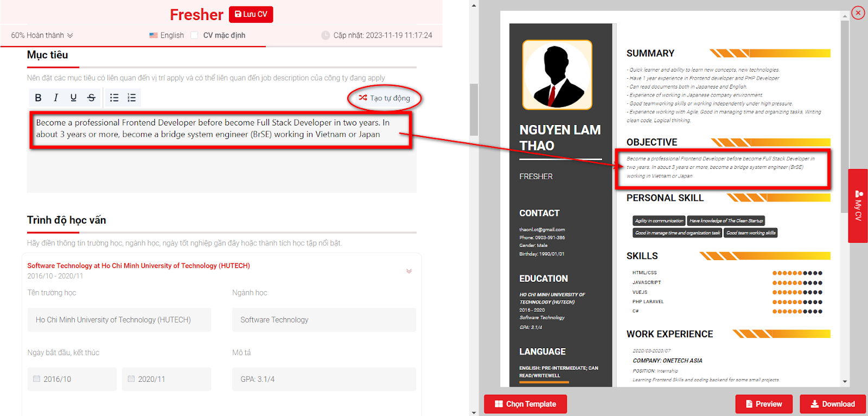Click the JAVASCRIPT skill rating dots
The width and height of the screenshot is (868, 416).
tap(797, 283)
